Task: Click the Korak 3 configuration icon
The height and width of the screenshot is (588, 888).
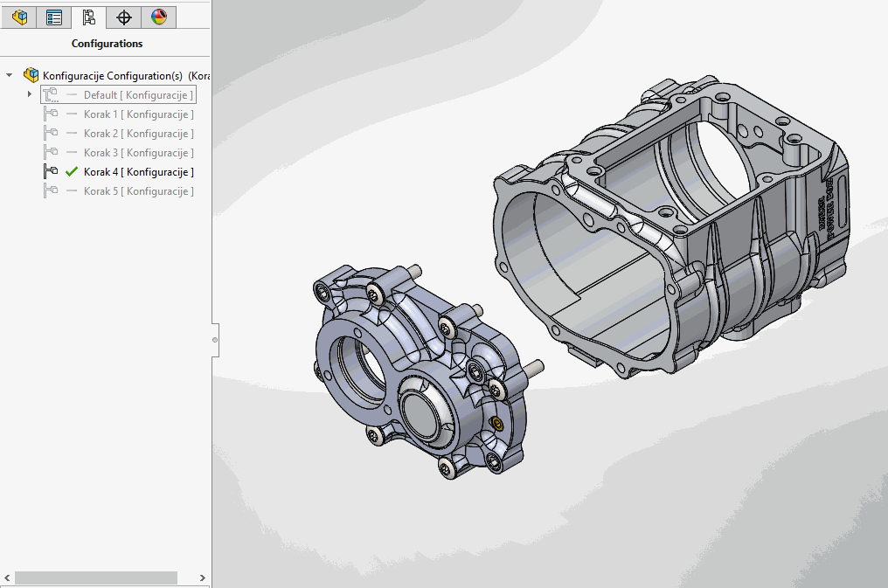Action: (51, 153)
